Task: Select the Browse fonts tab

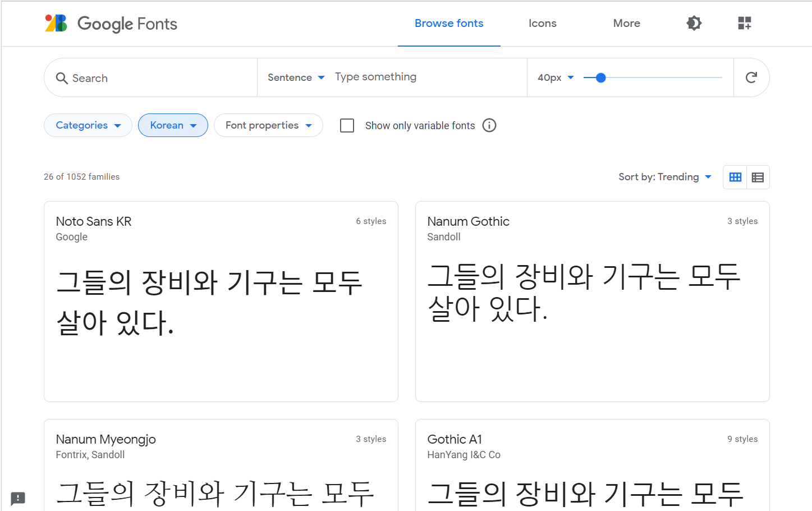Action: tap(449, 24)
